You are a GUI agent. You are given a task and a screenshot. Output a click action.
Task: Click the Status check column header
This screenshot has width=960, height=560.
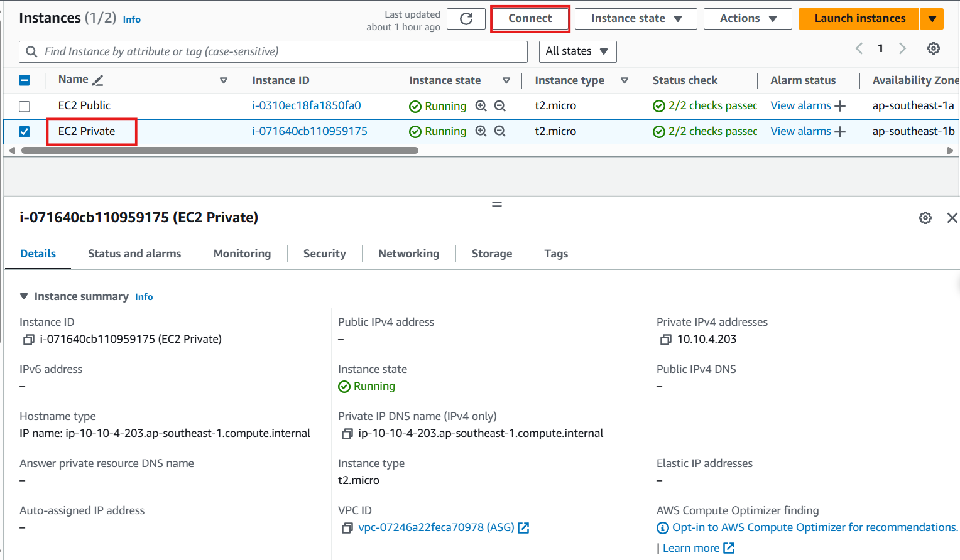[685, 80]
